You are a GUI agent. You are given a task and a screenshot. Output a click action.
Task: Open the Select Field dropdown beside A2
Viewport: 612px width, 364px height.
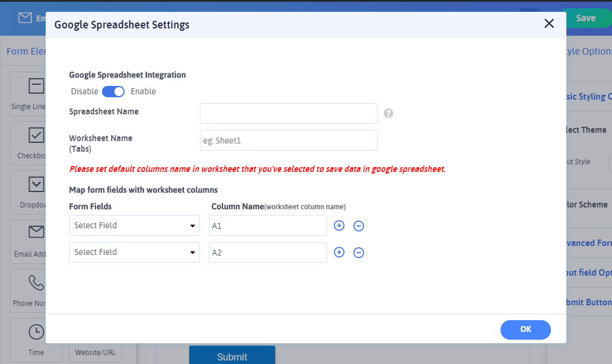click(134, 253)
